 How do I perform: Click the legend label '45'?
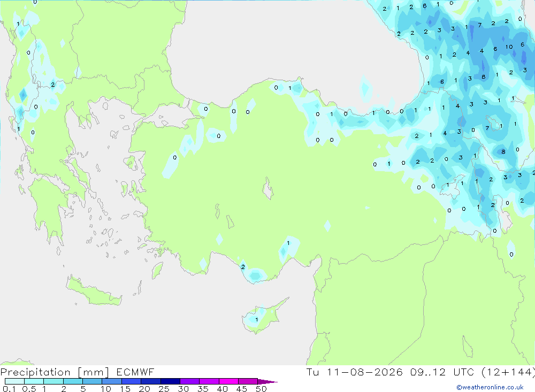pos(242,389)
